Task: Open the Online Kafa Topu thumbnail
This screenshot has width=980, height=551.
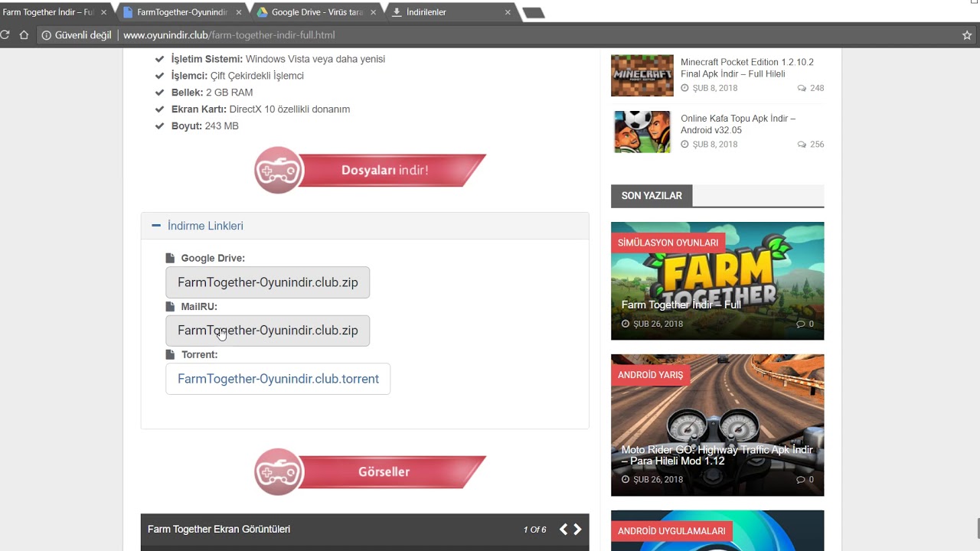Action: click(642, 132)
